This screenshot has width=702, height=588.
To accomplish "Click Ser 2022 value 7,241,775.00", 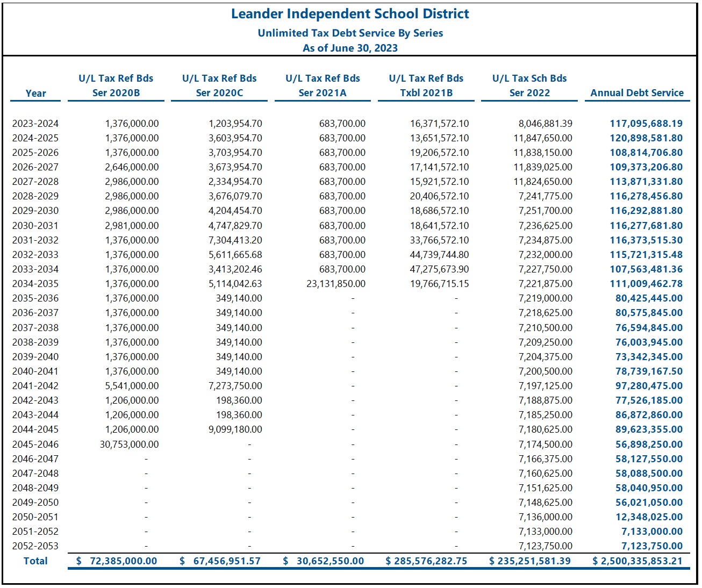I will click(x=546, y=196).
